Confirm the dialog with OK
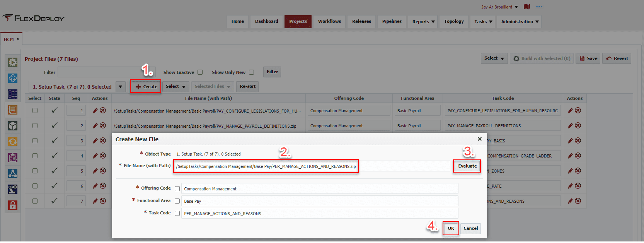 pos(451,228)
